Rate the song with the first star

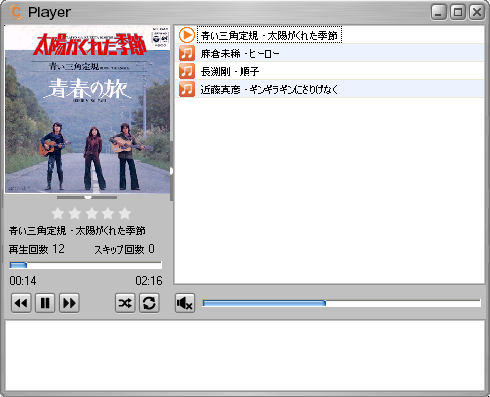point(58,213)
